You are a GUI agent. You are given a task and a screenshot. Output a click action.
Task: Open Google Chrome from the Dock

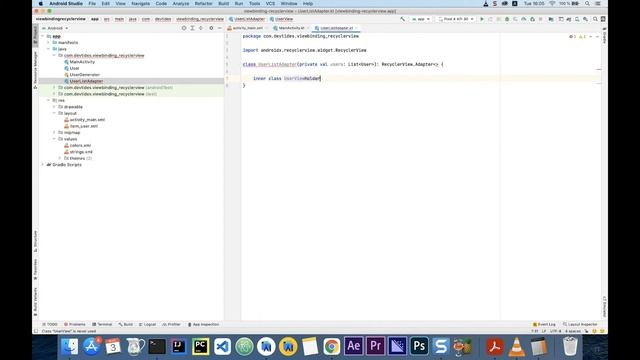pyautogui.click(x=331, y=347)
